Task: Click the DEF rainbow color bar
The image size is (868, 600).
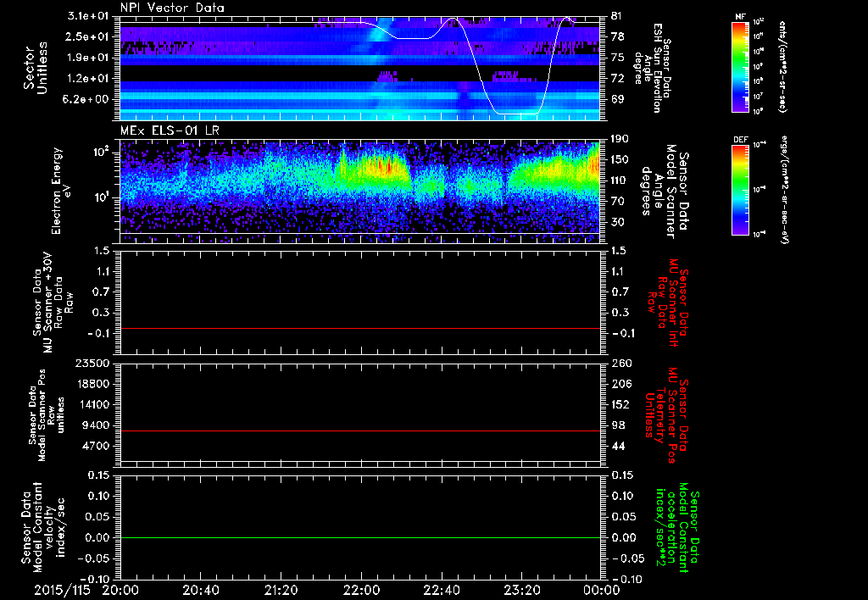Action: click(737, 188)
